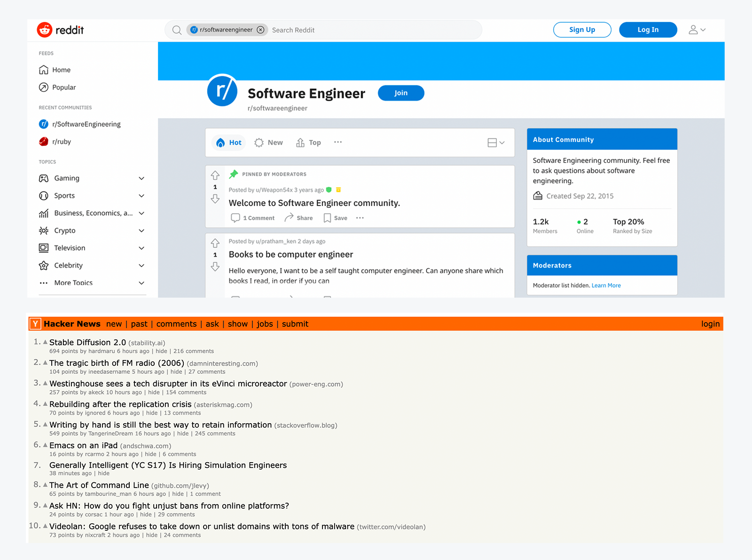Image resolution: width=752 pixels, height=560 pixels.
Task: Share the Welcome post
Action: [x=299, y=218]
